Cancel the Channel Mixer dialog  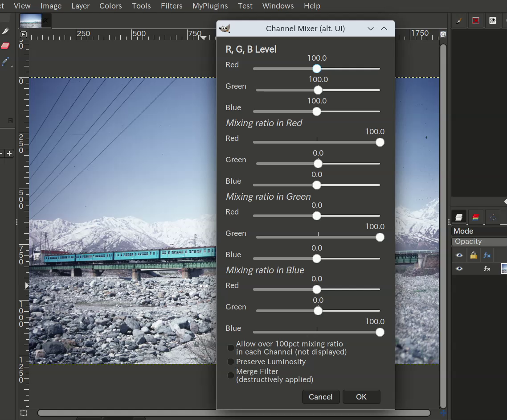320,397
